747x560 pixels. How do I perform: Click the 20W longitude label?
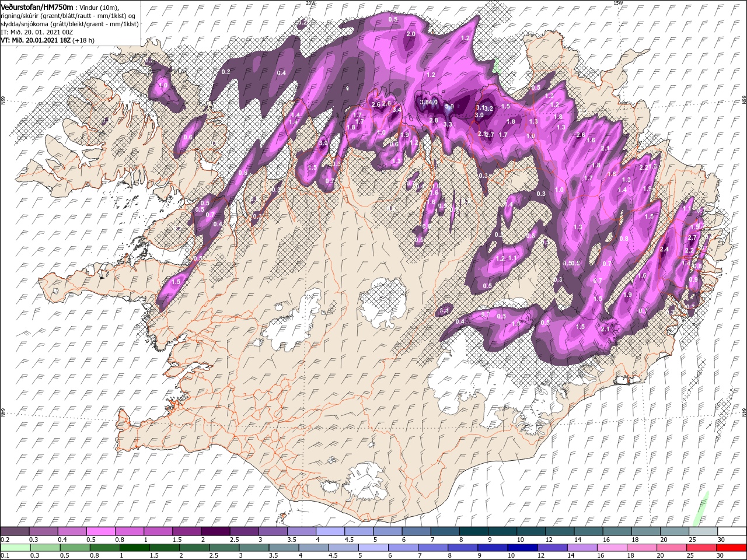310,3
